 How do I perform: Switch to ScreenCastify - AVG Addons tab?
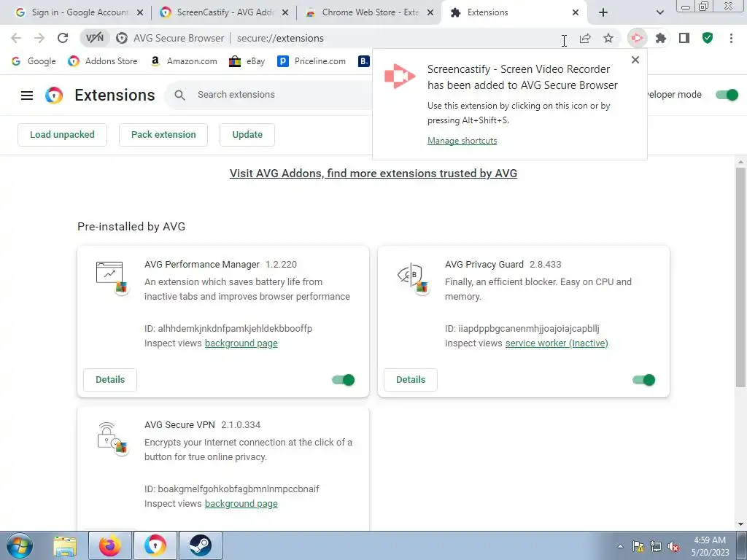[224, 12]
